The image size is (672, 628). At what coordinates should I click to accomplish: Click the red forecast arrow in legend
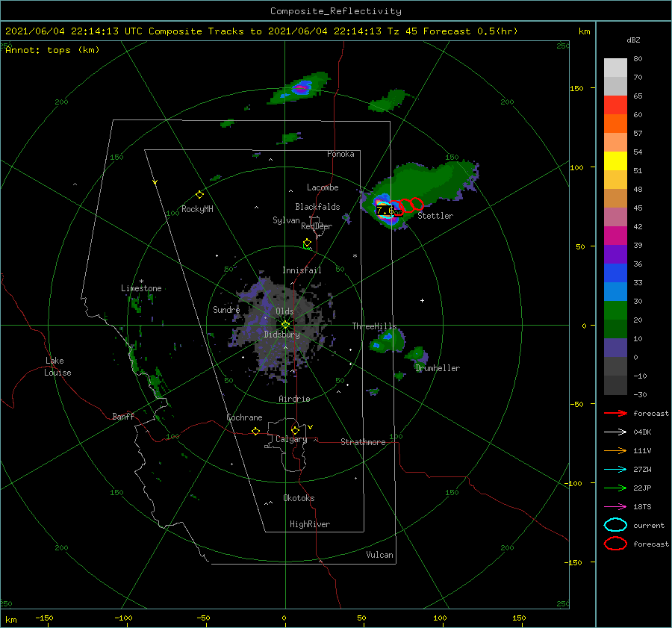coord(615,413)
